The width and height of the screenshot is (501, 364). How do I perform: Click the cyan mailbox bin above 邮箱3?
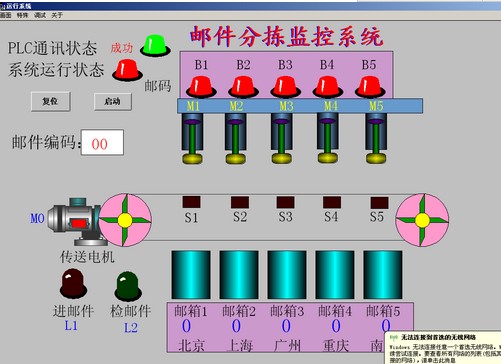(x=287, y=275)
